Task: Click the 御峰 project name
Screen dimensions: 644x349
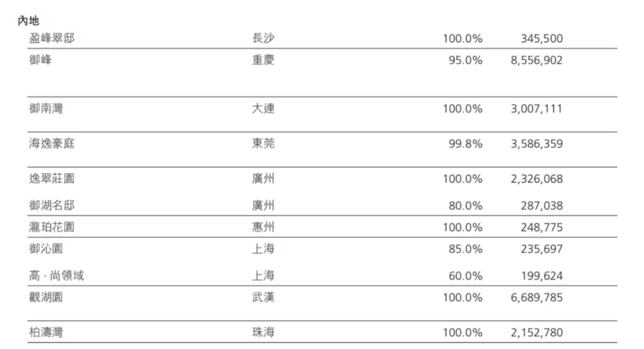Action: 41,60
